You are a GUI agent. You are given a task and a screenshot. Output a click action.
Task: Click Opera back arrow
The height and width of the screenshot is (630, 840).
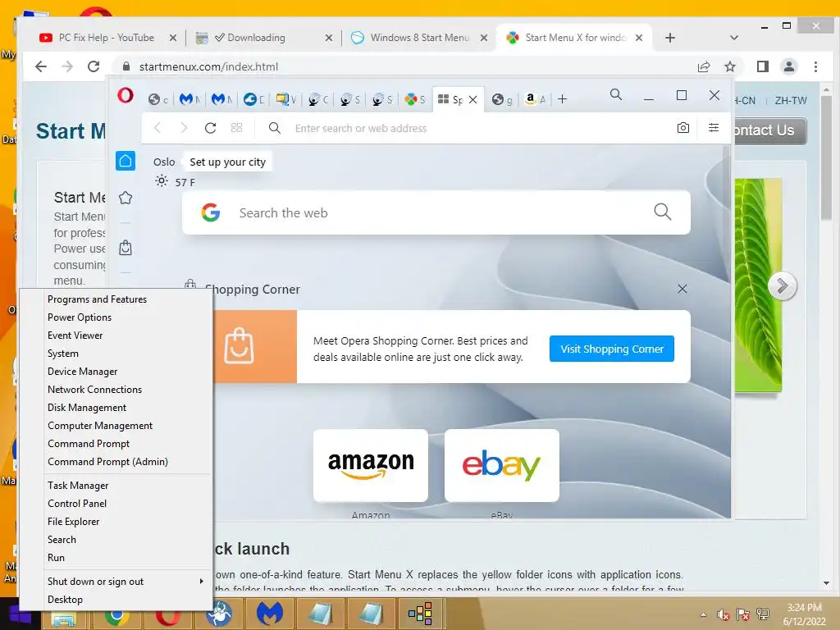157,128
